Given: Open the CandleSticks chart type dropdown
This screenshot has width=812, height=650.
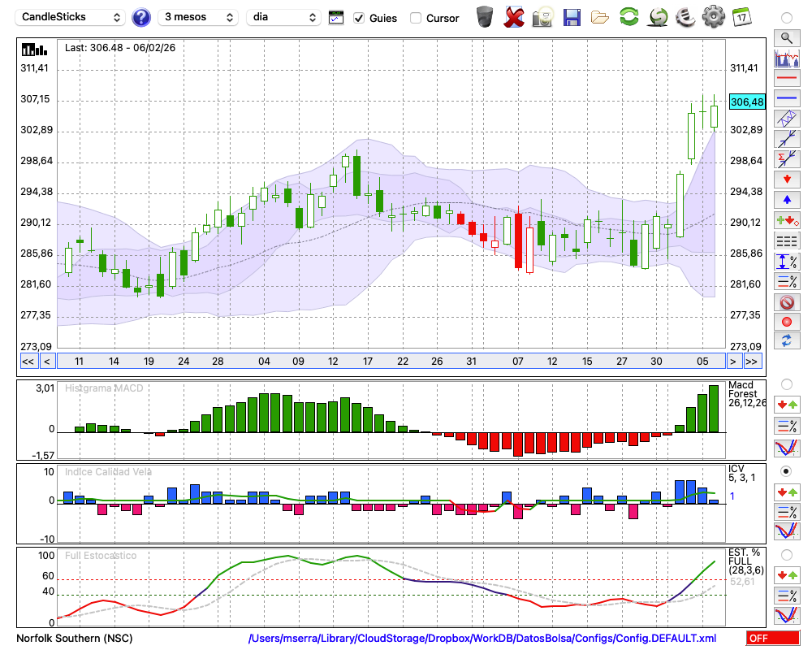Looking at the screenshot, I should point(71,17).
